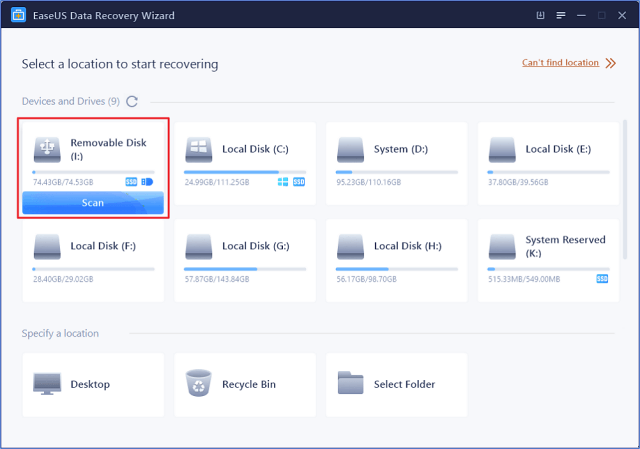Click System Reserved (K:) usage bar

pos(549,269)
